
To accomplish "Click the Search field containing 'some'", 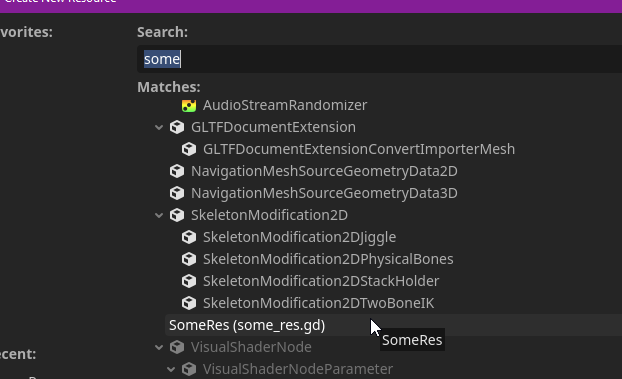I will pos(379,59).
